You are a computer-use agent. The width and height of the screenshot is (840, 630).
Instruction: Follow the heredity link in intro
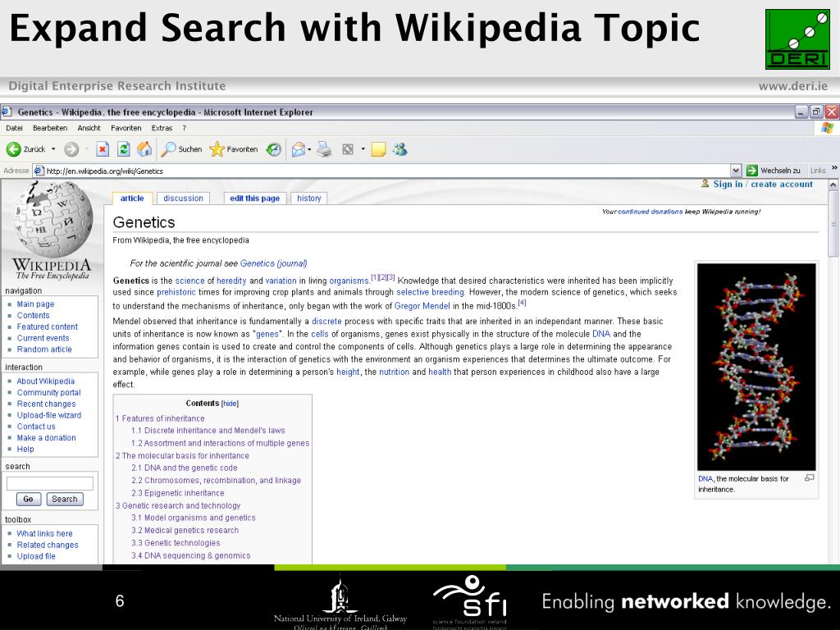[231, 281]
